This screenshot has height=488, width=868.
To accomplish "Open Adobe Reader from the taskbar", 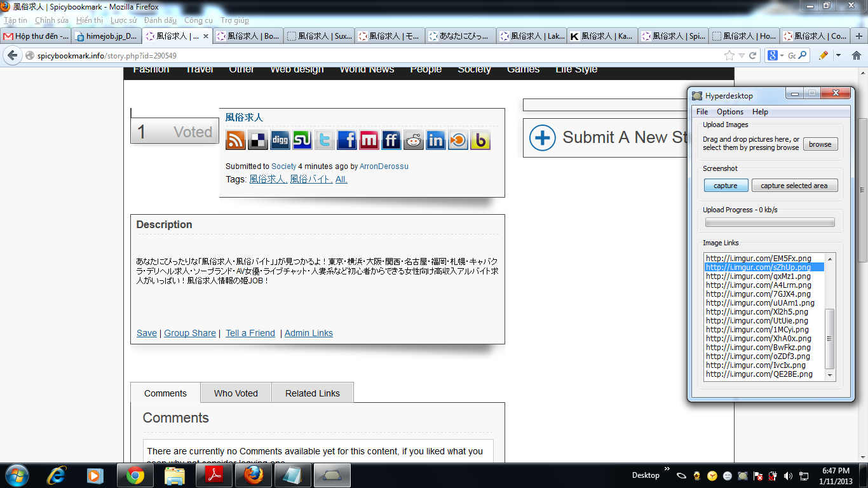I will click(214, 475).
